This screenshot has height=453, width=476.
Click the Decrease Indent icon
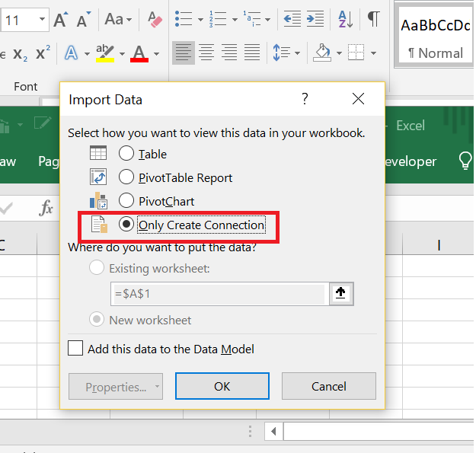click(292, 19)
